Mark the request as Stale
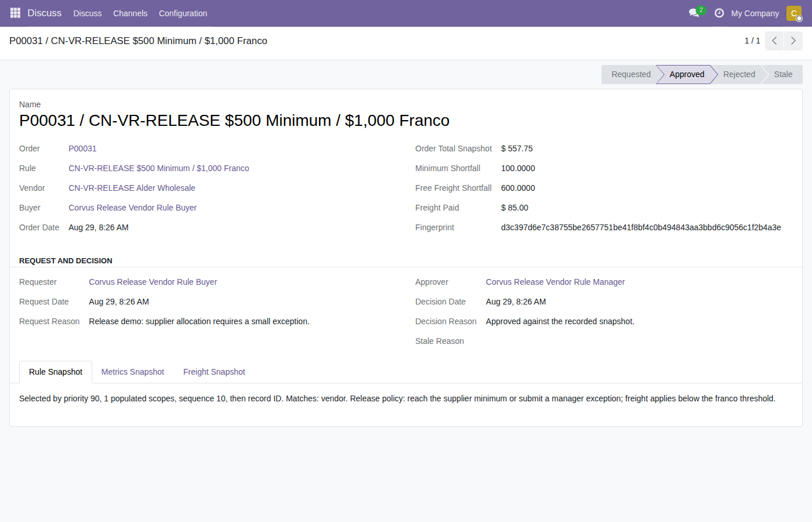Screen dimensions: 812x522 coord(783,74)
